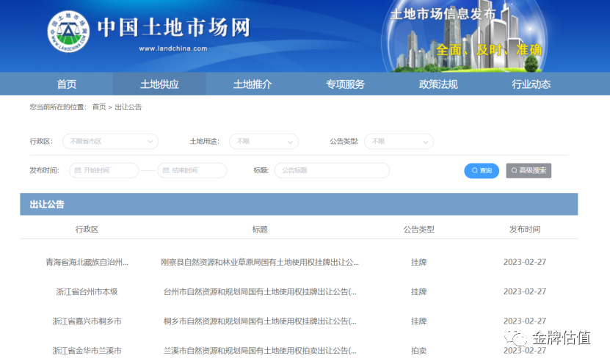Expand the 行政区 dropdown
This screenshot has width=610, height=364.
(x=111, y=142)
